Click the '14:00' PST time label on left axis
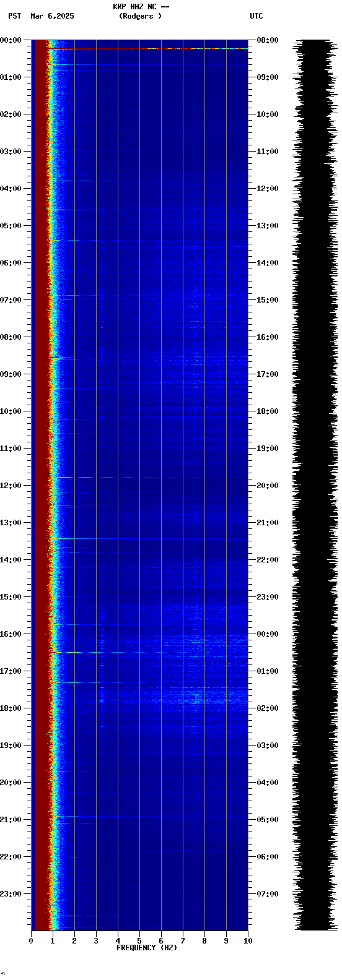Viewport: 342px width, 980px height. 11,560
